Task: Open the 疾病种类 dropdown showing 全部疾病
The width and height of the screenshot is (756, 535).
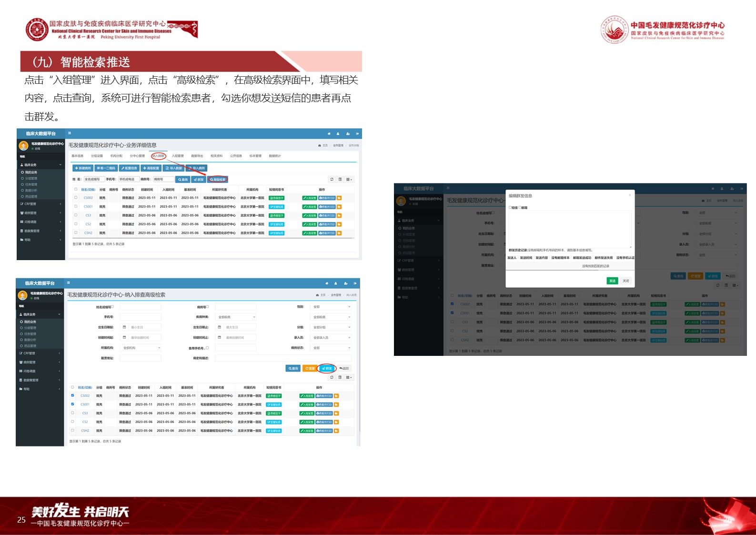Action: 236,317
